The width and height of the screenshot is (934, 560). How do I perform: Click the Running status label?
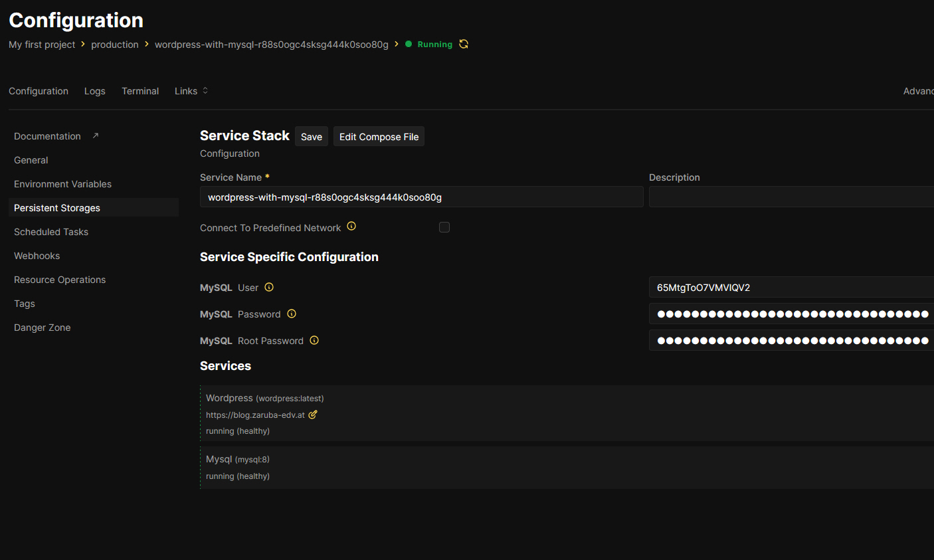point(435,45)
